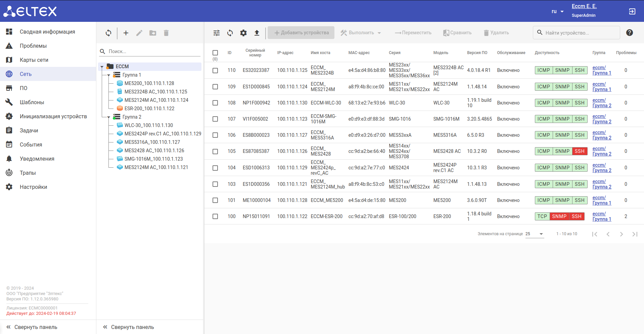Open Проблемы in the left sidebar
Screen dimensions: 644x334
33,46
